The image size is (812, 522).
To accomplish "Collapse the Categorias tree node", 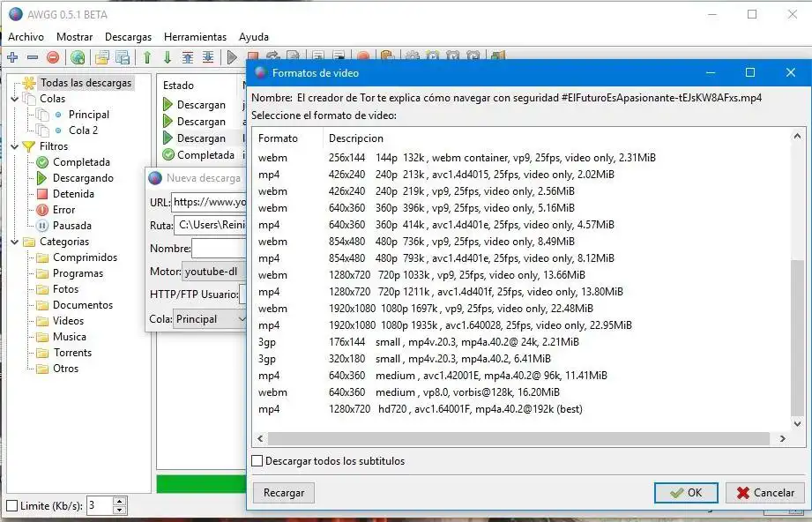I will tap(15, 242).
